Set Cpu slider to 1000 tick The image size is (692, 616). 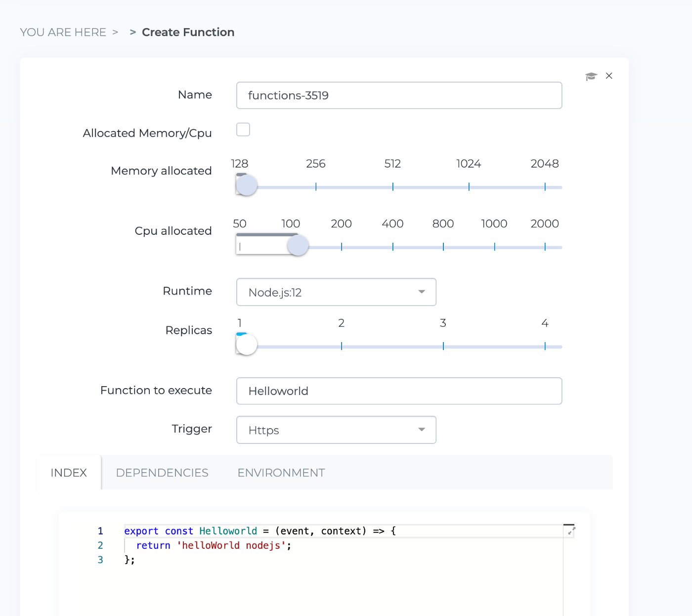click(495, 247)
